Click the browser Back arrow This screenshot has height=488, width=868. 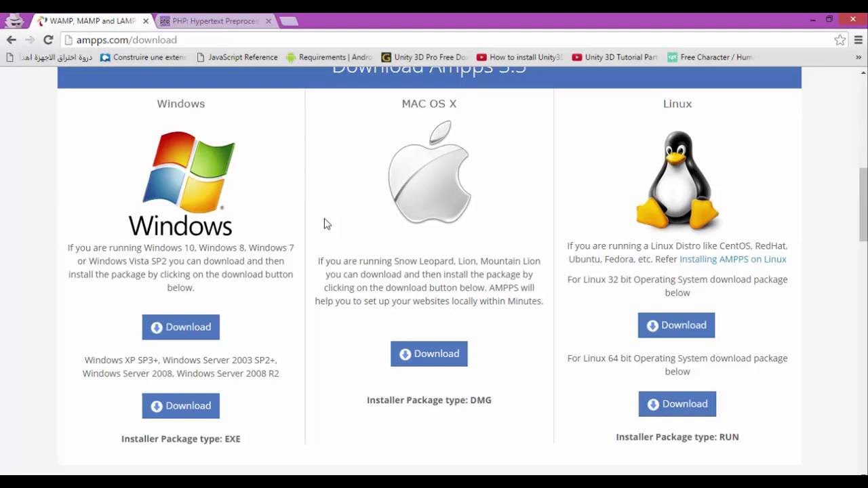tap(12, 40)
